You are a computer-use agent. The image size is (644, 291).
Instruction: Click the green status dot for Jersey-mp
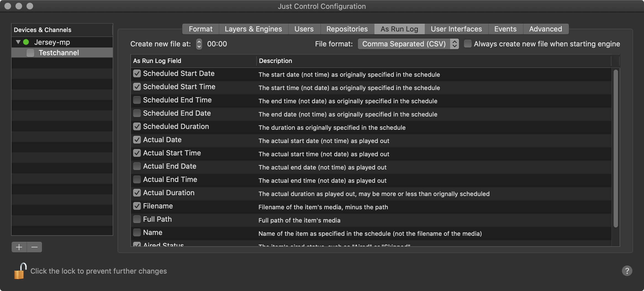pos(26,42)
